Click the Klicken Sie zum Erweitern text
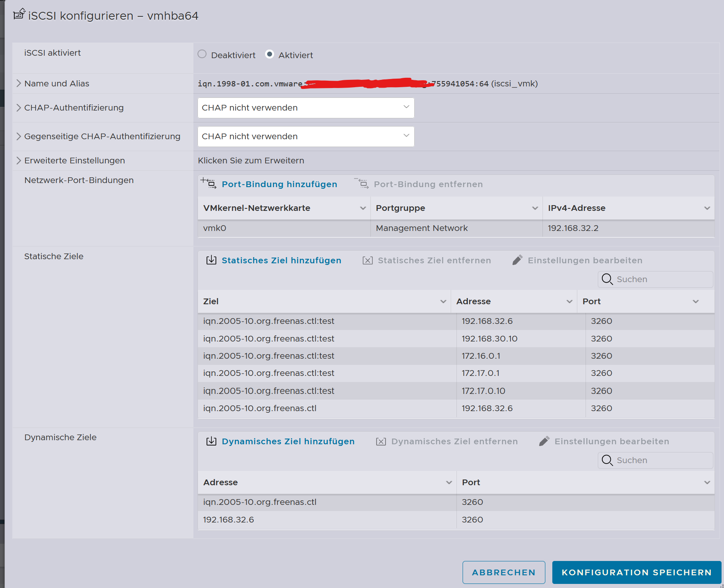The width and height of the screenshot is (724, 588). (251, 161)
